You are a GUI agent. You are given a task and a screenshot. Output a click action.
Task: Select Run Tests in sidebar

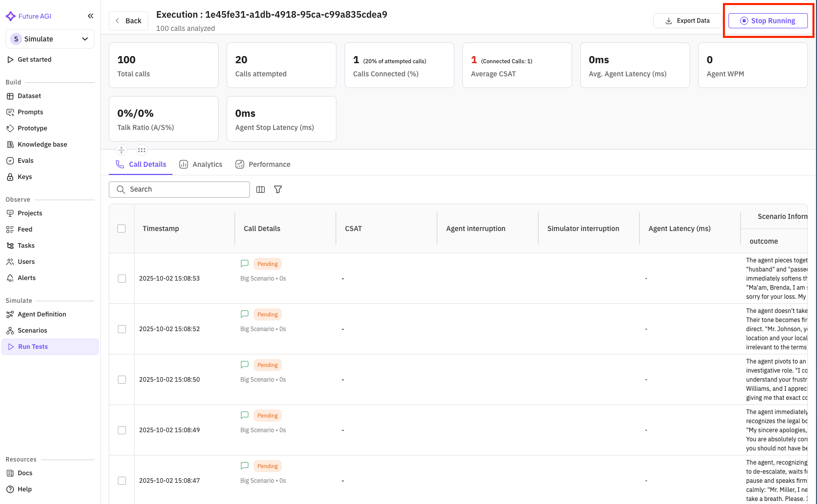pyautogui.click(x=50, y=347)
